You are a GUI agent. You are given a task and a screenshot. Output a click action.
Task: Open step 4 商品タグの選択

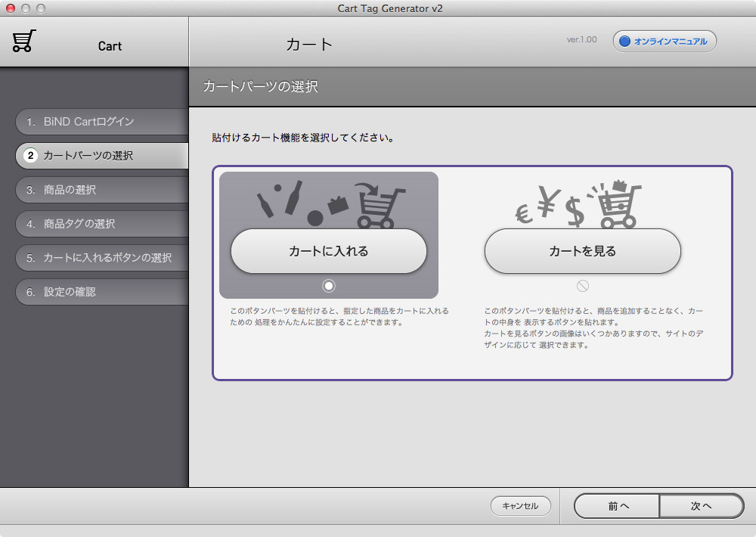coord(102,224)
